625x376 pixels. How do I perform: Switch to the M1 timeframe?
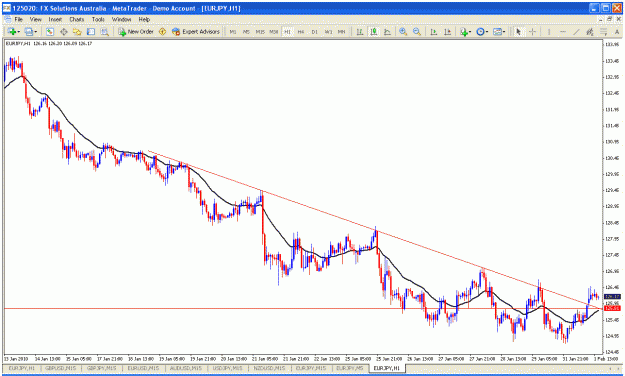[x=233, y=32]
